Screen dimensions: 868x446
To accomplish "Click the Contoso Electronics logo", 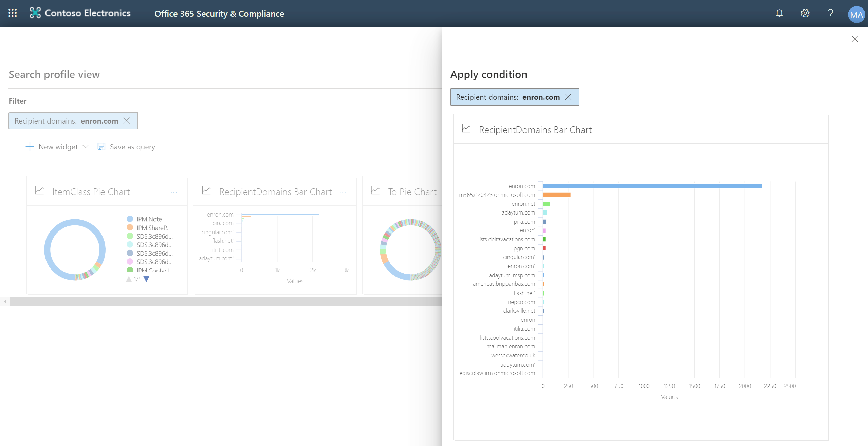I will [35, 13].
